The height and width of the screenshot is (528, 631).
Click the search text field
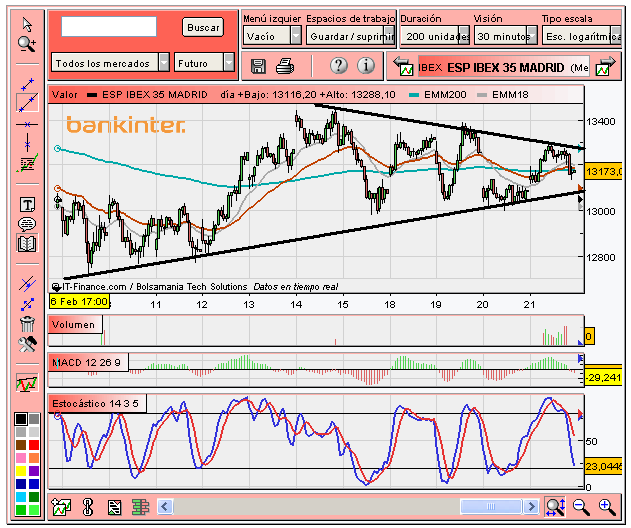(109, 27)
